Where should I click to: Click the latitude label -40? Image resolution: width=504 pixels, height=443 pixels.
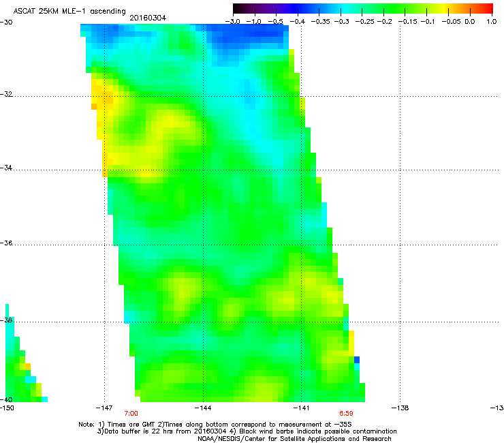point(6,399)
